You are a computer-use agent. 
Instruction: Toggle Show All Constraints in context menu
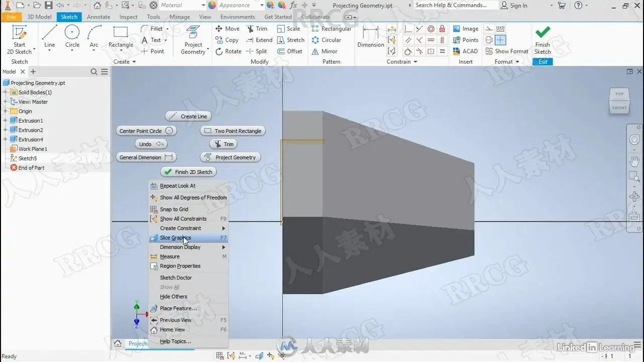[189, 219]
